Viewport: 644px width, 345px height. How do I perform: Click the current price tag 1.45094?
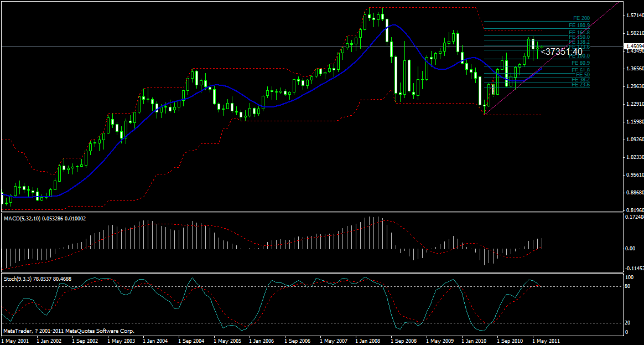(634, 47)
